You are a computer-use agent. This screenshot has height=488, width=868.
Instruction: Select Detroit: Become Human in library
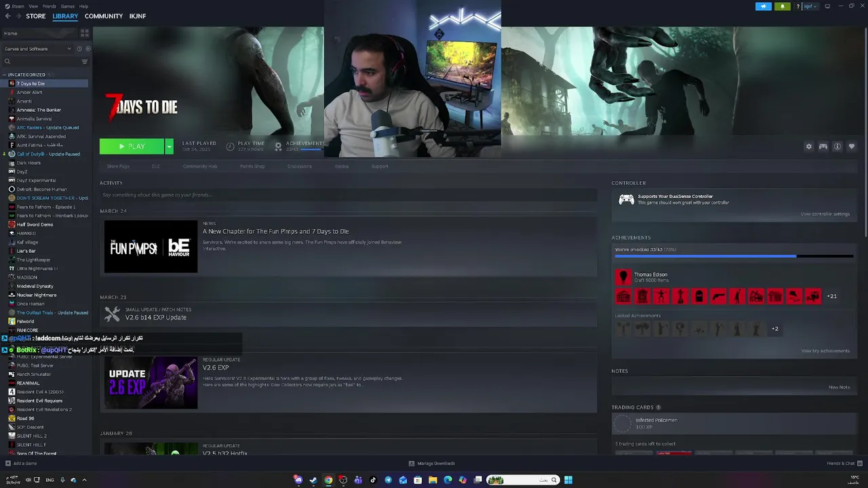[x=41, y=189]
